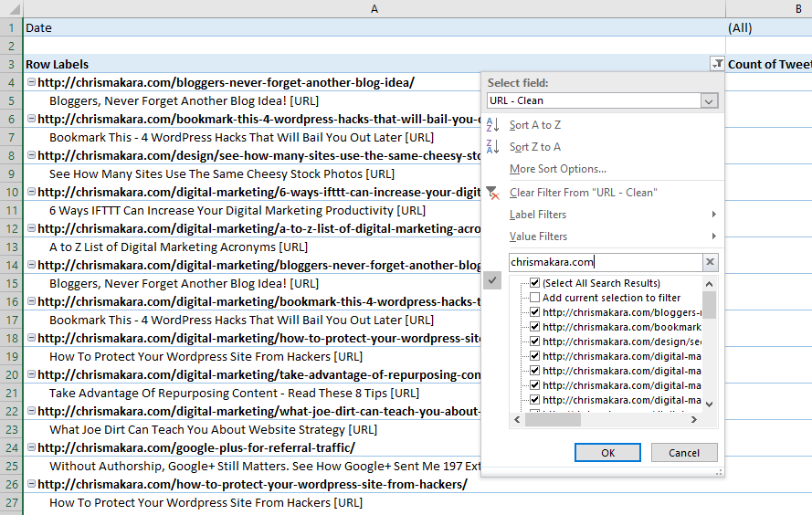Select row 27 header
Viewport: 812px width, 515px height.
(x=11, y=502)
